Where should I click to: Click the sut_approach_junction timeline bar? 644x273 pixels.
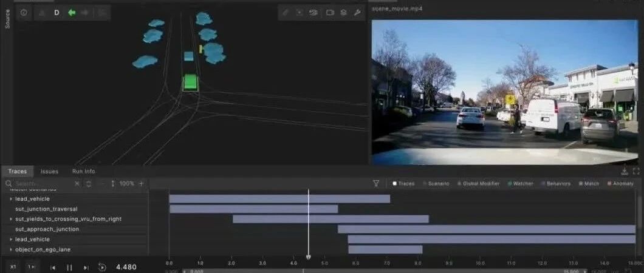487,229
